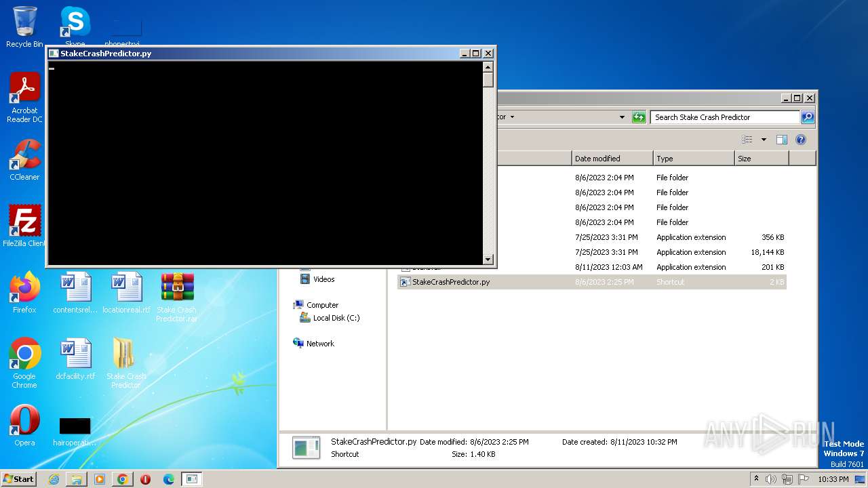The height and width of the screenshot is (488, 868).
Task: Open Explorer help question mark icon
Action: pos(800,140)
